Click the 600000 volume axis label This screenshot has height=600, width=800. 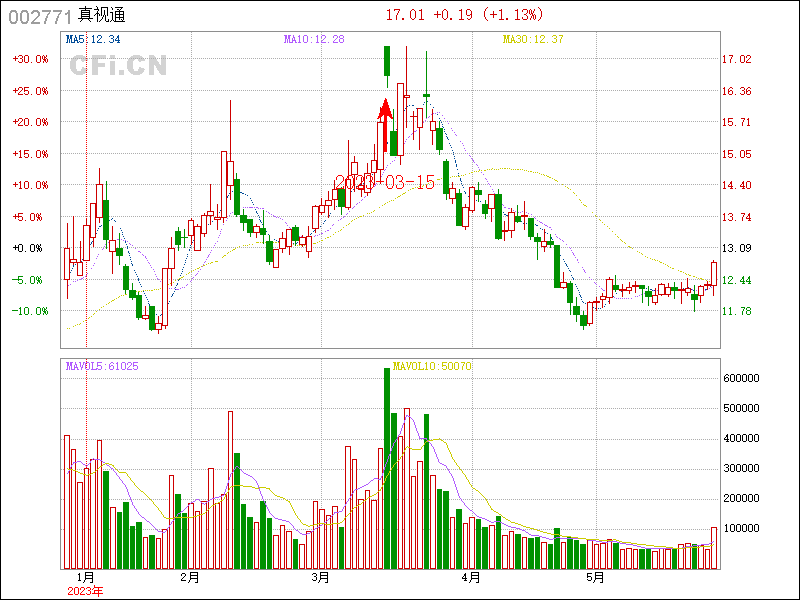click(x=748, y=378)
